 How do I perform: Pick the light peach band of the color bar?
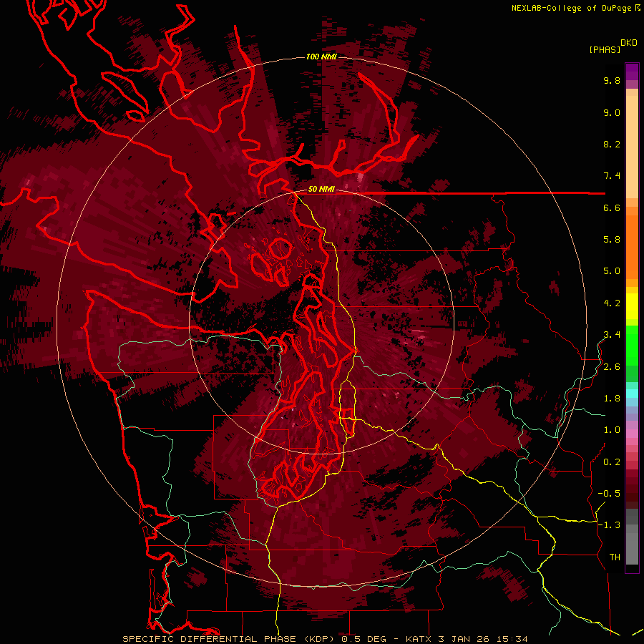pyautogui.click(x=632, y=147)
